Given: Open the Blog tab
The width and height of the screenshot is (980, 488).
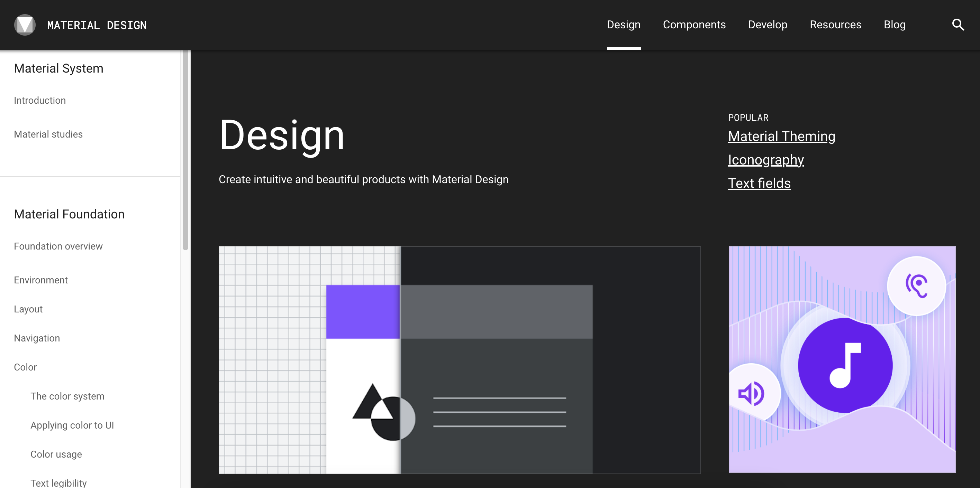Looking at the screenshot, I should (x=895, y=25).
